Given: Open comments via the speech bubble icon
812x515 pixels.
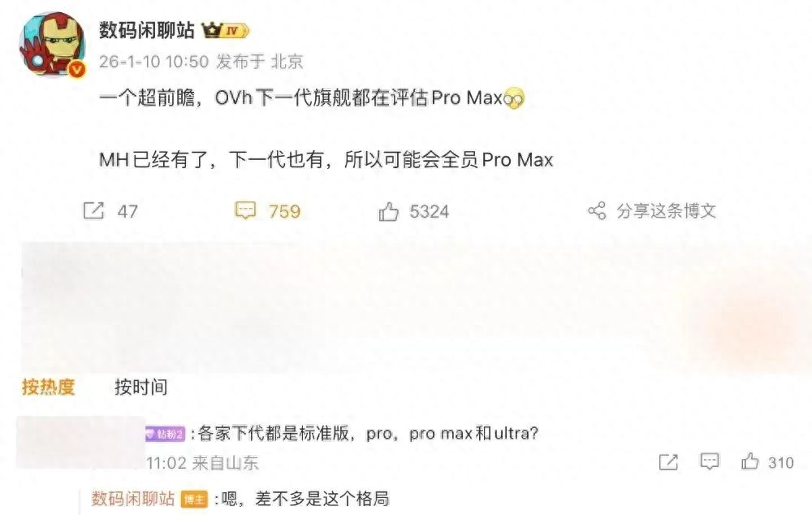Looking at the screenshot, I should [x=245, y=210].
